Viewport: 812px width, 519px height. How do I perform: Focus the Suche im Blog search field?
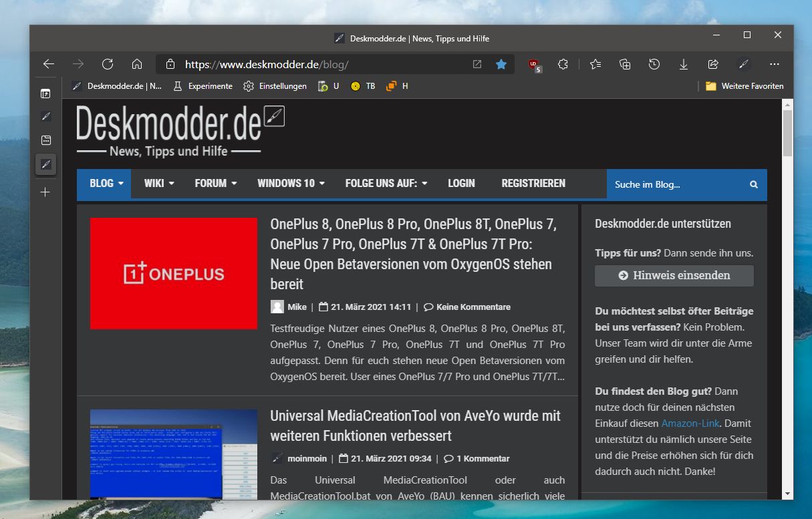[x=675, y=184]
